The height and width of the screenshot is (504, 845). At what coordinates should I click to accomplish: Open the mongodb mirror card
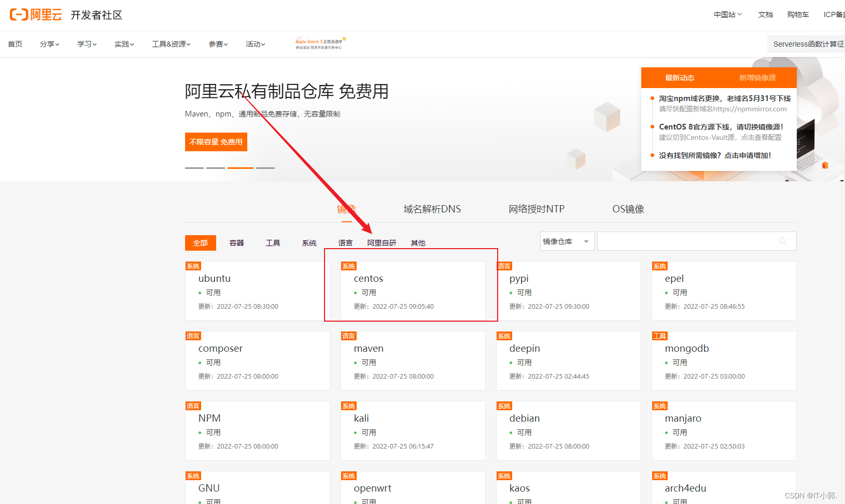(x=724, y=361)
